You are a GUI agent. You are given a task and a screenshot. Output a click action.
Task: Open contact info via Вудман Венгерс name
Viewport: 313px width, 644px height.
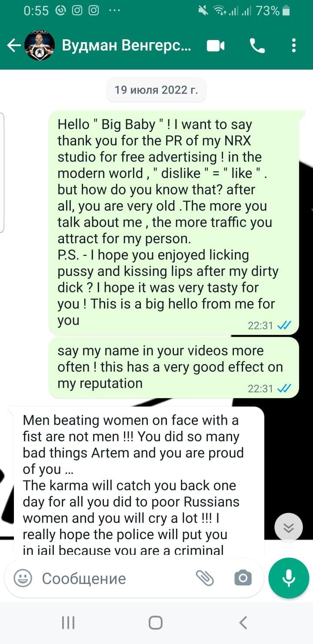127,46
